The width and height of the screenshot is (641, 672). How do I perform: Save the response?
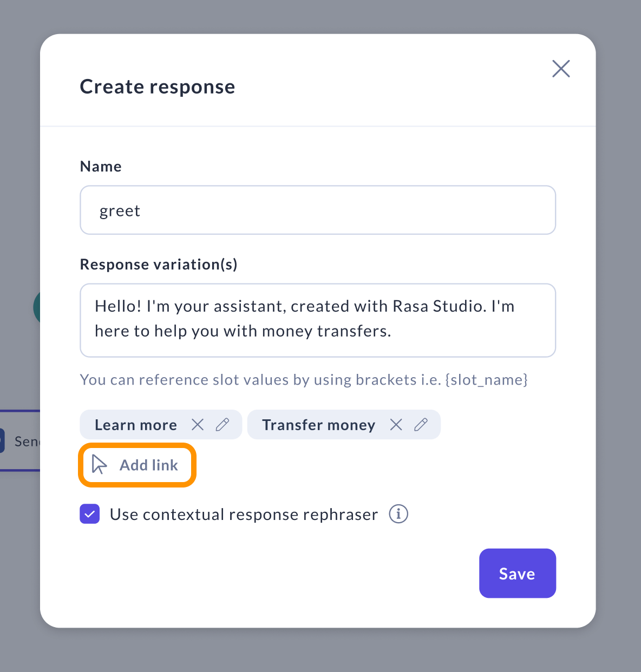[518, 574]
